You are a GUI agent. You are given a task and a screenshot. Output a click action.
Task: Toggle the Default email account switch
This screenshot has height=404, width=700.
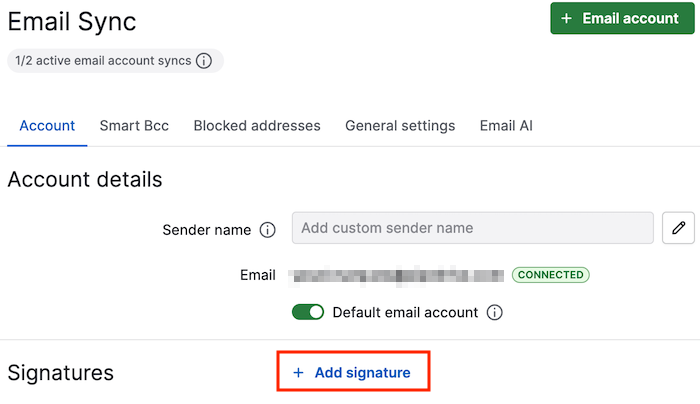308,312
